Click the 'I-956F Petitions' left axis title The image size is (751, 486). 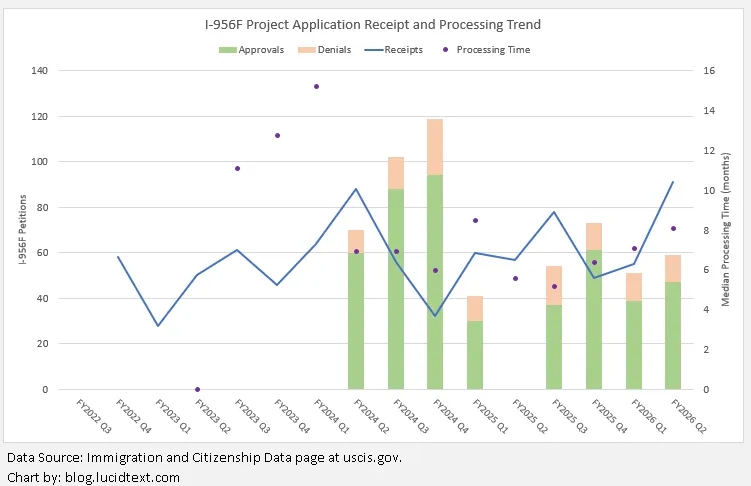23,230
